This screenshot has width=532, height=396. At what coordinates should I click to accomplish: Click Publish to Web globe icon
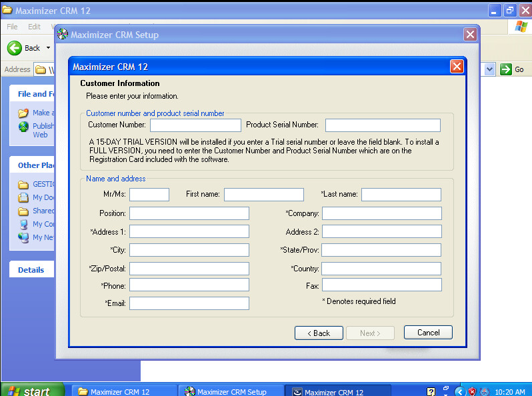tap(23, 127)
